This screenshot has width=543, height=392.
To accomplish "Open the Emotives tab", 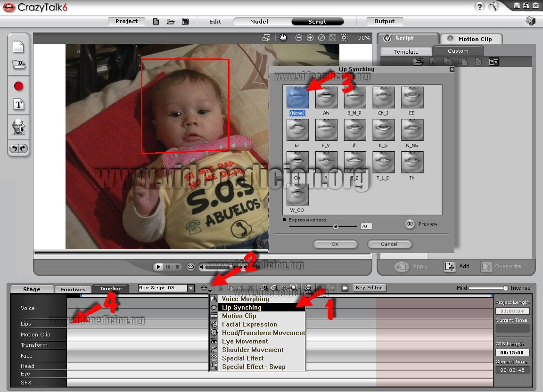I will coord(73,289).
